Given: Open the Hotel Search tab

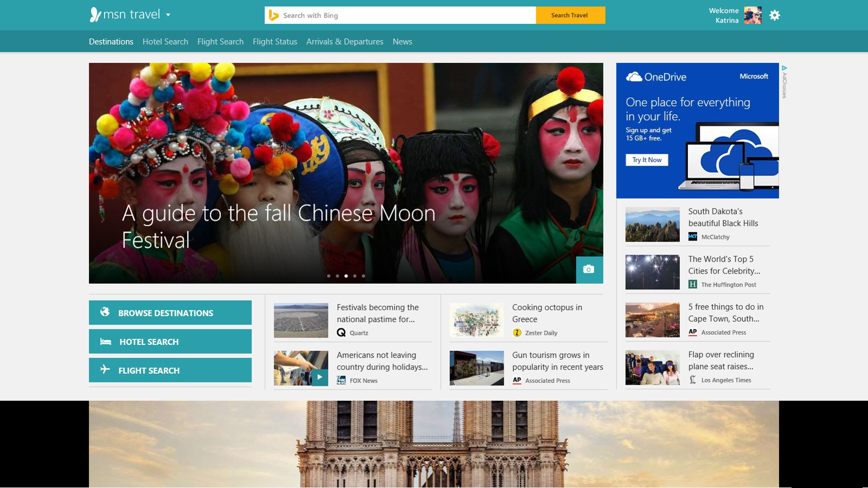Looking at the screenshot, I should click(x=165, y=42).
